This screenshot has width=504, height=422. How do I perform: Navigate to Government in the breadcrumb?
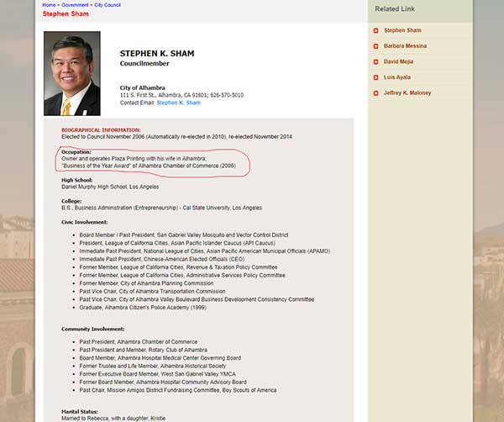tap(74, 5)
